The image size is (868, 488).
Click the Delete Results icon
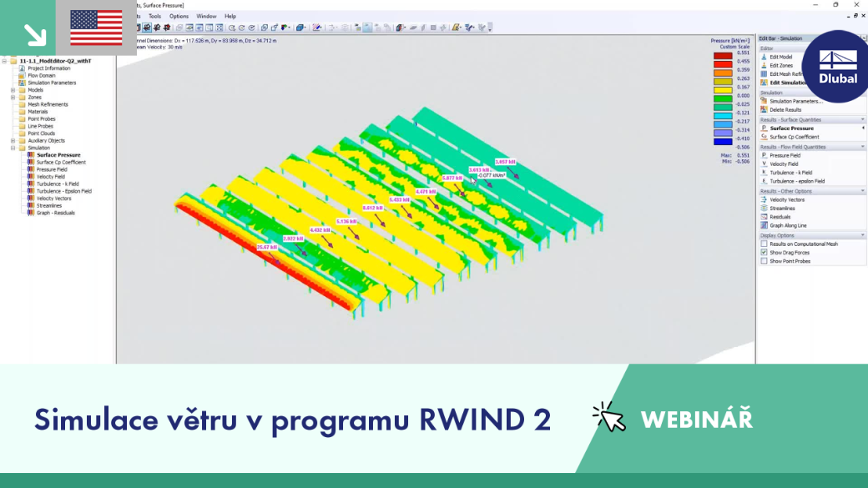[764, 109]
